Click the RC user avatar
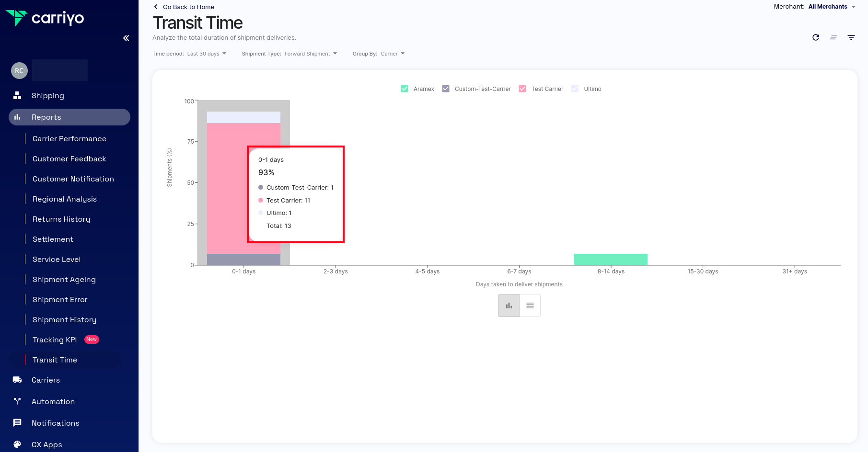Image resolution: width=868 pixels, height=452 pixels. click(x=19, y=71)
